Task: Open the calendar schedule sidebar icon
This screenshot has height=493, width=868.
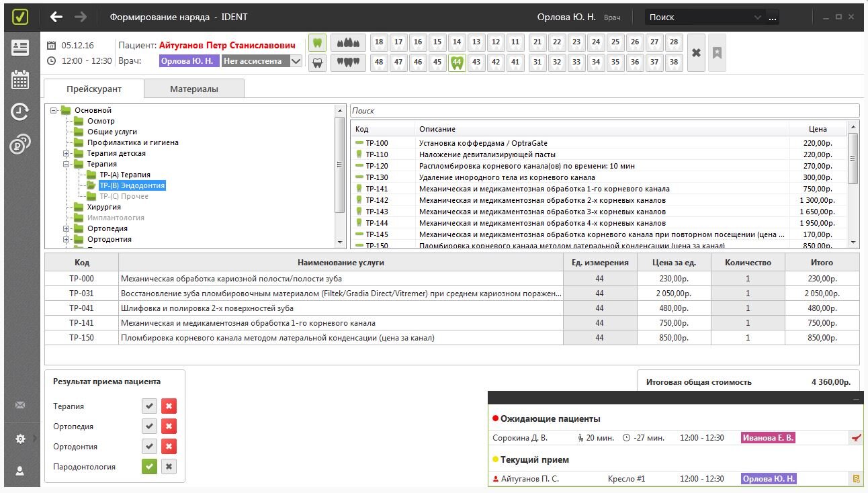Action: (x=20, y=79)
